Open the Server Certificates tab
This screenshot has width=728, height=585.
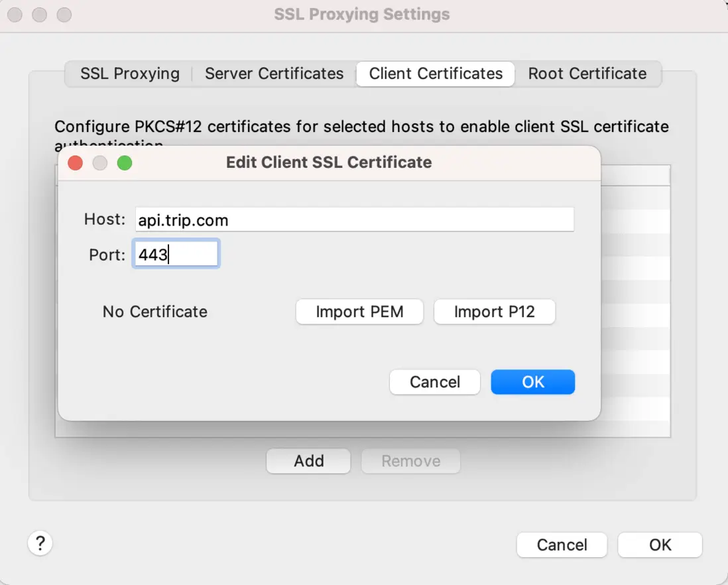coord(274,74)
